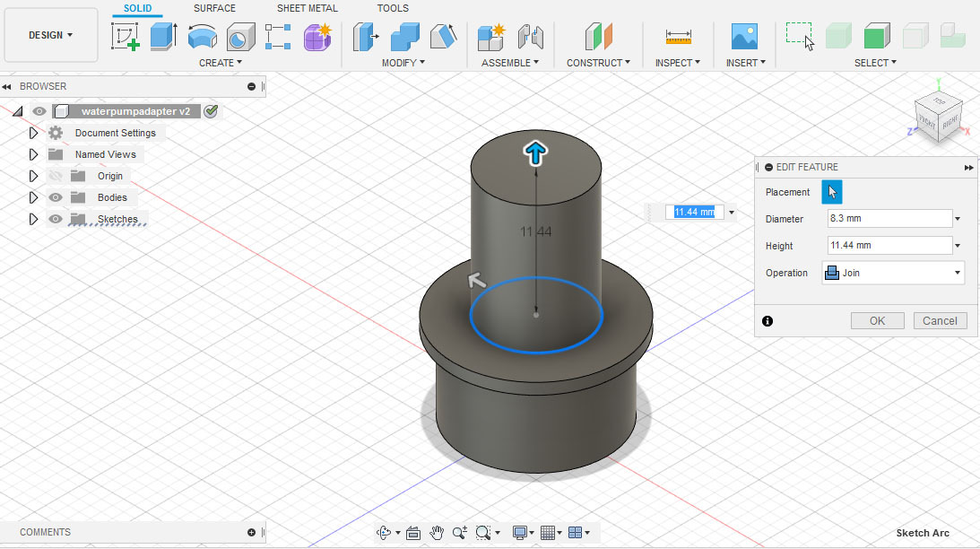The height and width of the screenshot is (549, 980).
Task: Expand the Document Settings tree item
Action: pos(34,132)
